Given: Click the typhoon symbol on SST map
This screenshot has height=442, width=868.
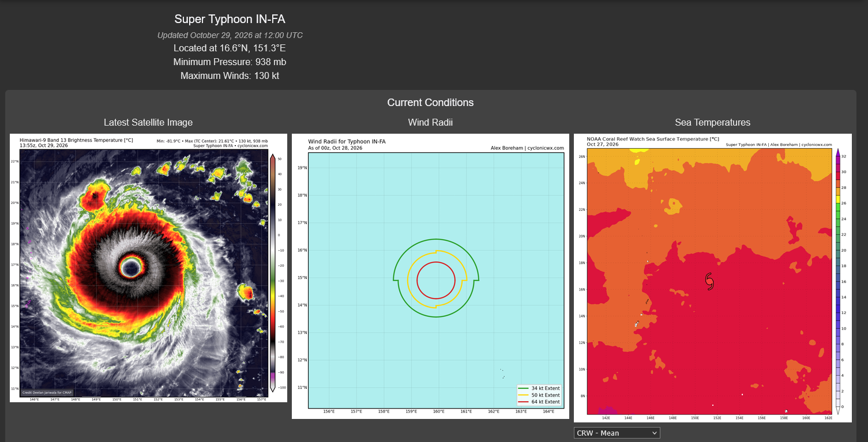Looking at the screenshot, I should [710, 281].
